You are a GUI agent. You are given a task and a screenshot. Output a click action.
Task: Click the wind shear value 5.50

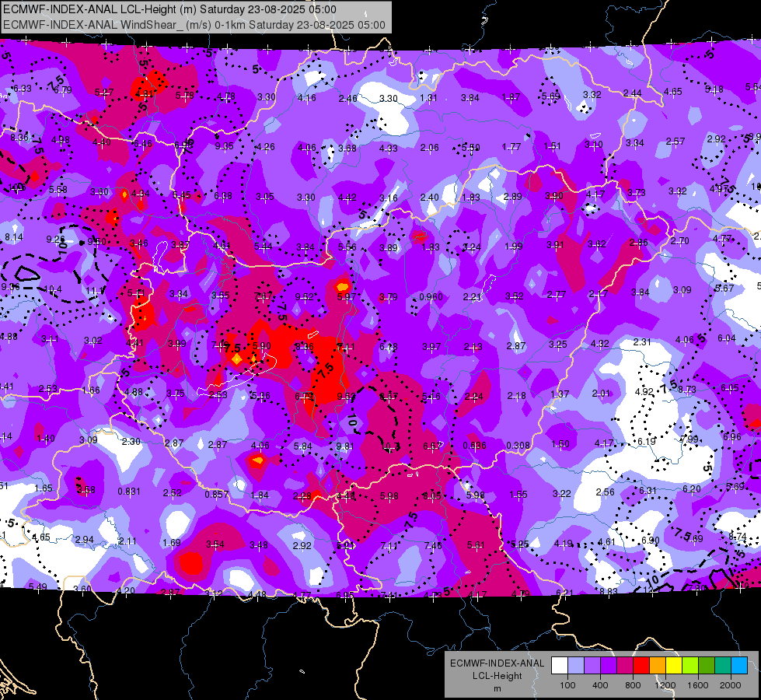(471, 147)
